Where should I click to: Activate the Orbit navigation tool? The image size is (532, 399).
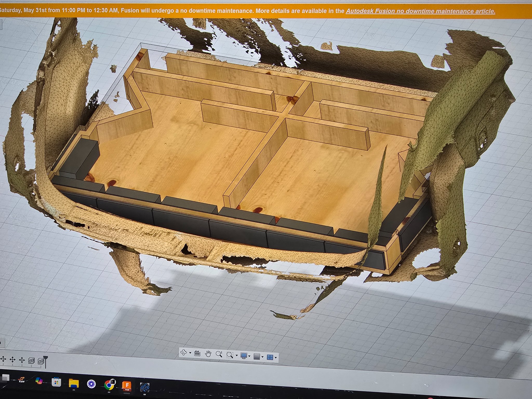coord(184,353)
